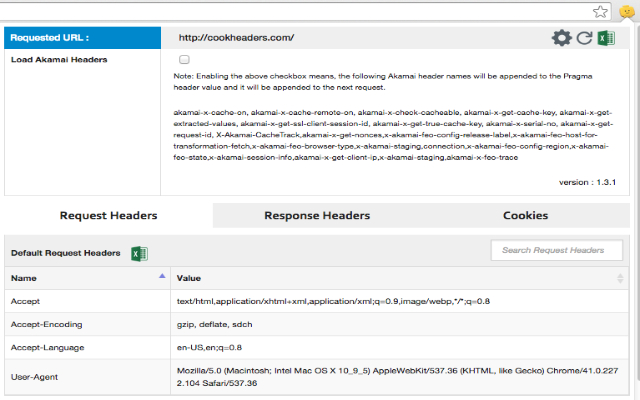Screen dimensions: 640x400
Task: Open the Cookies tab
Action: pyautogui.click(x=525, y=216)
